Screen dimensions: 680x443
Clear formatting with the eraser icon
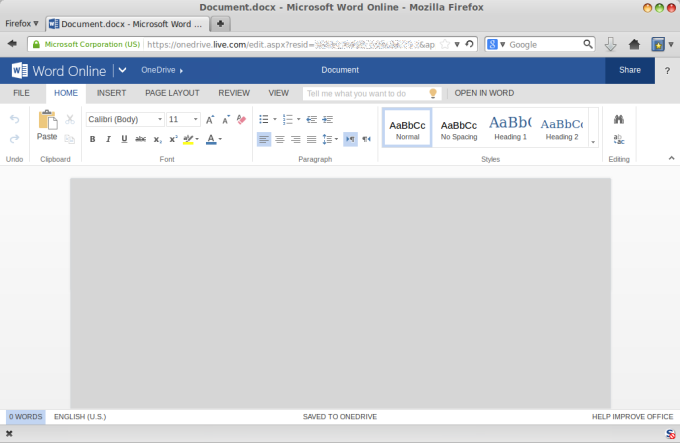242,120
